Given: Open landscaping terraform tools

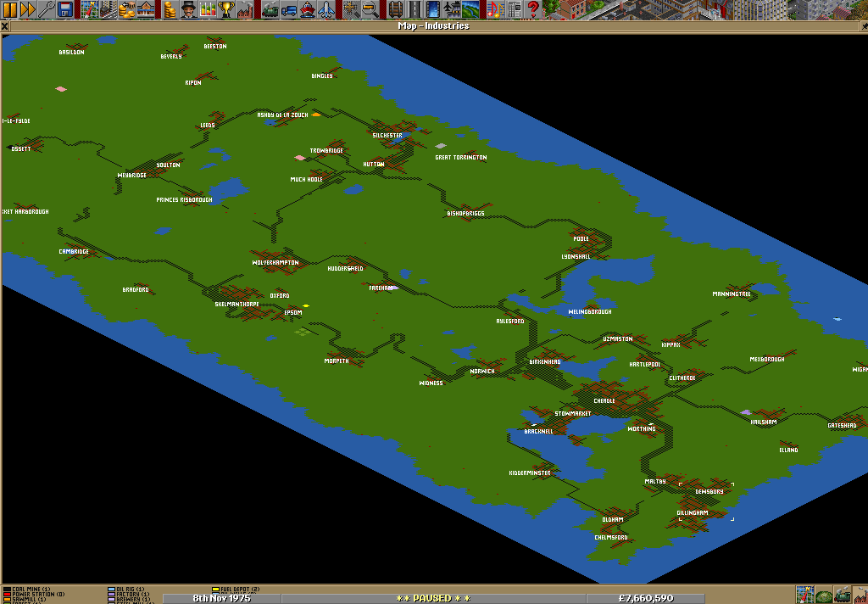Looking at the screenshot, I should pos(470,9).
